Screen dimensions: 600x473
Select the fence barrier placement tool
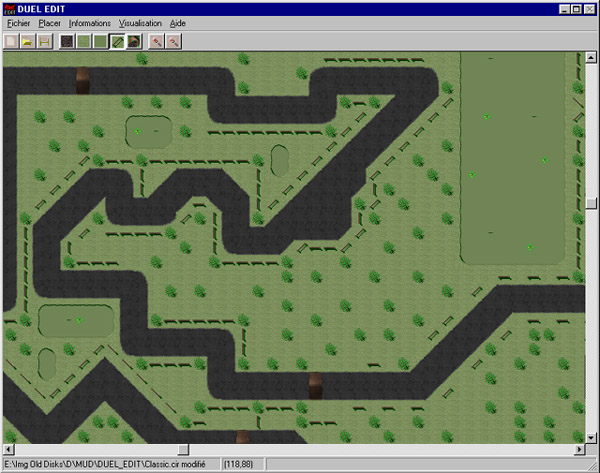tap(117, 41)
